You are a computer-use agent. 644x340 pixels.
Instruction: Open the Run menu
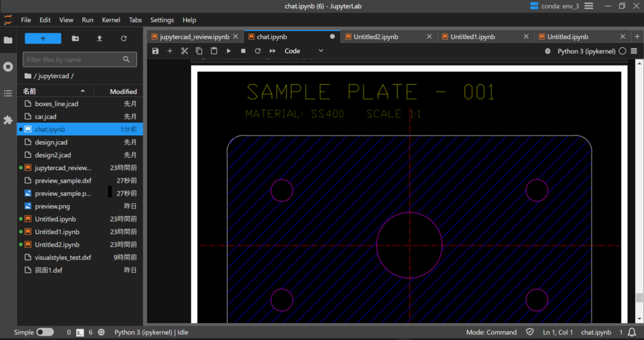(x=87, y=20)
